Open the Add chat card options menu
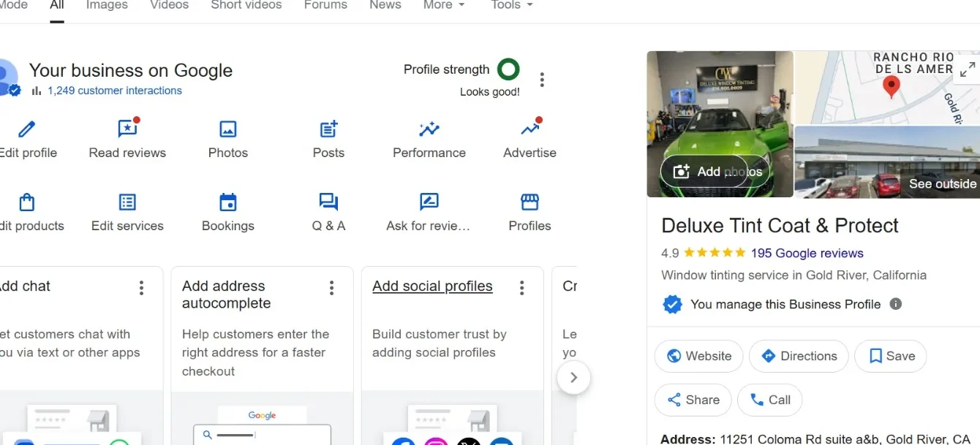 click(142, 288)
